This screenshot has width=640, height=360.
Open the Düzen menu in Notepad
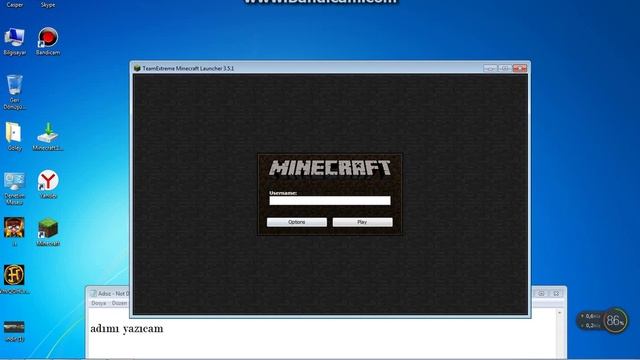(x=119, y=303)
